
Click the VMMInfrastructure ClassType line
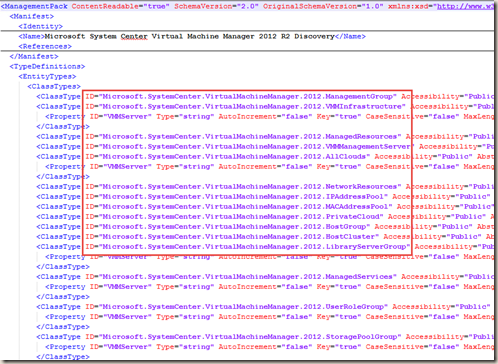tap(265, 106)
